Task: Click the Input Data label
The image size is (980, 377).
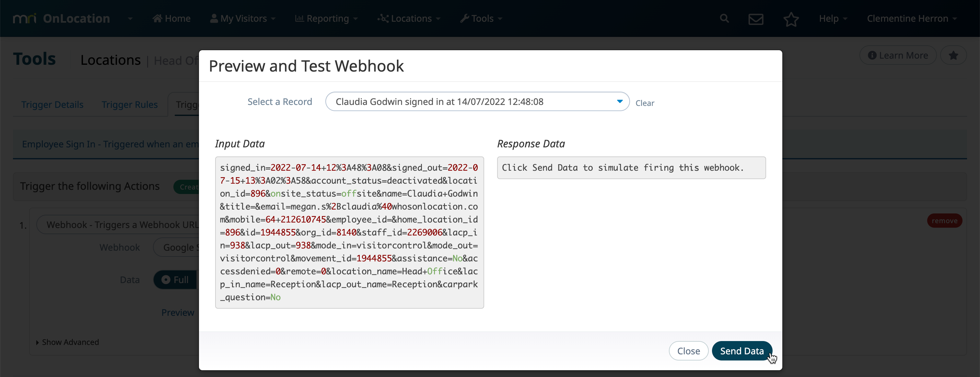Action: point(240,144)
